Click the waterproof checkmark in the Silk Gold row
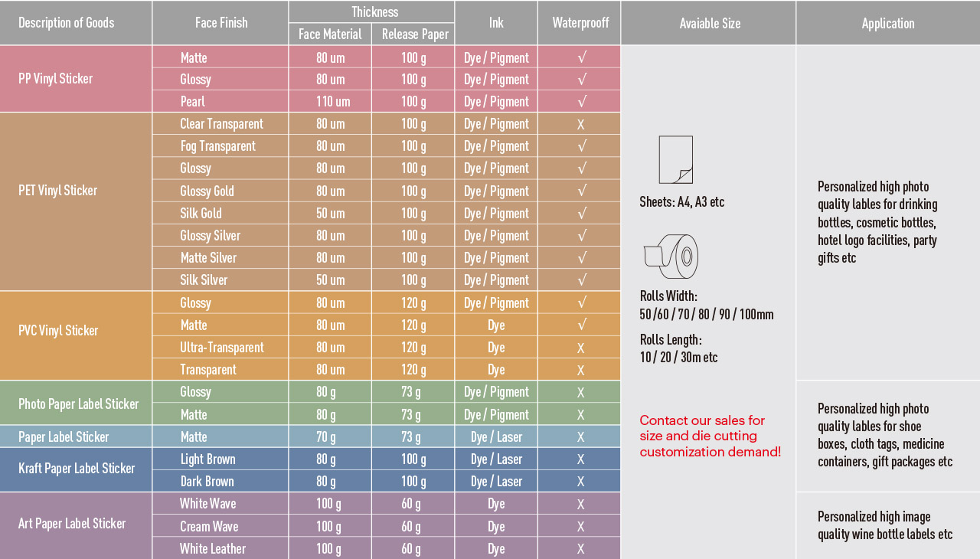980x559 pixels. (582, 214)
